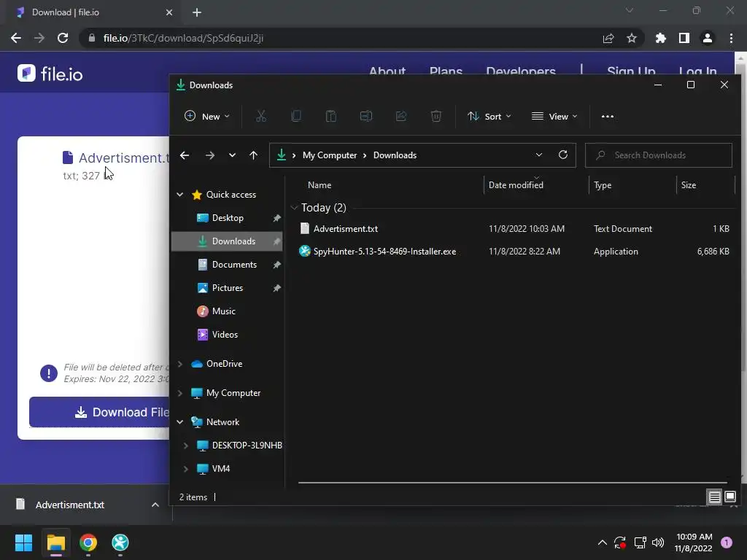Open the Sort dropdown
The height and width of the screenshot is (560, 747).
[489, 116]
